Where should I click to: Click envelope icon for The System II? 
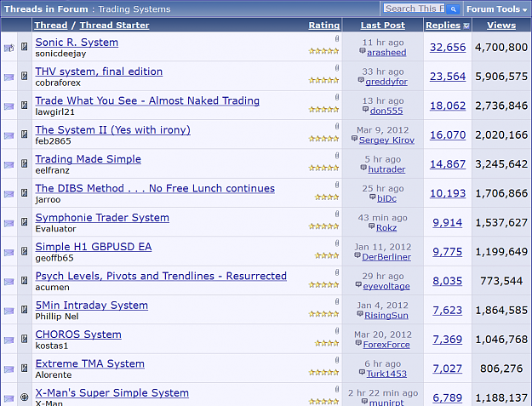9,135
